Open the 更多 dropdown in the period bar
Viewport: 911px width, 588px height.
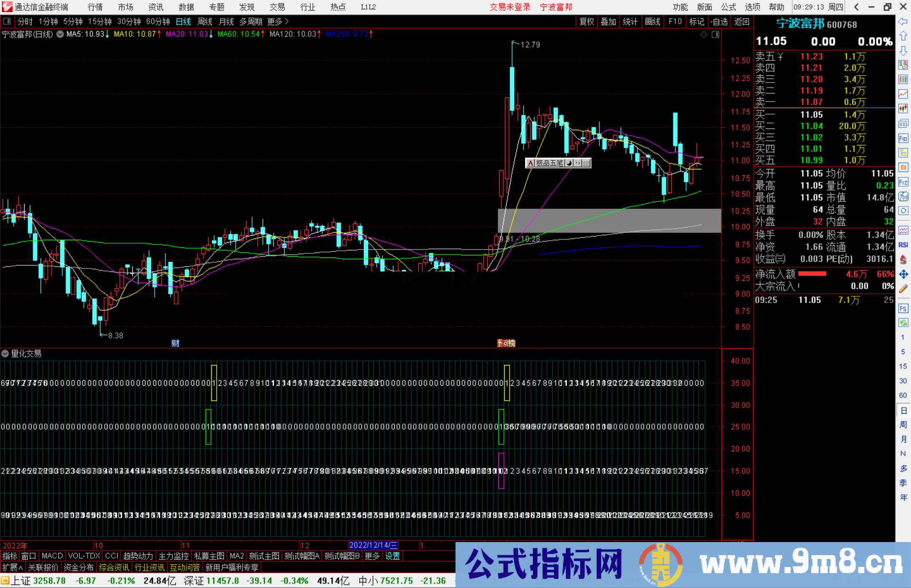point(275,21)
